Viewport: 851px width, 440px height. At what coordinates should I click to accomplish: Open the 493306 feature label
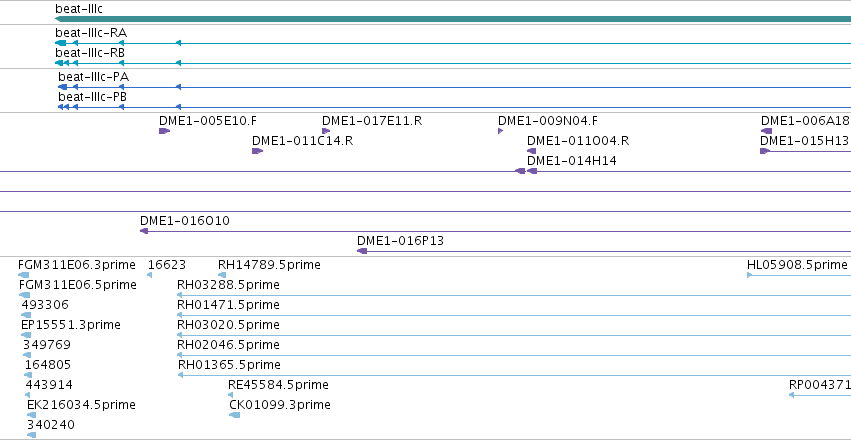point(45,305)
